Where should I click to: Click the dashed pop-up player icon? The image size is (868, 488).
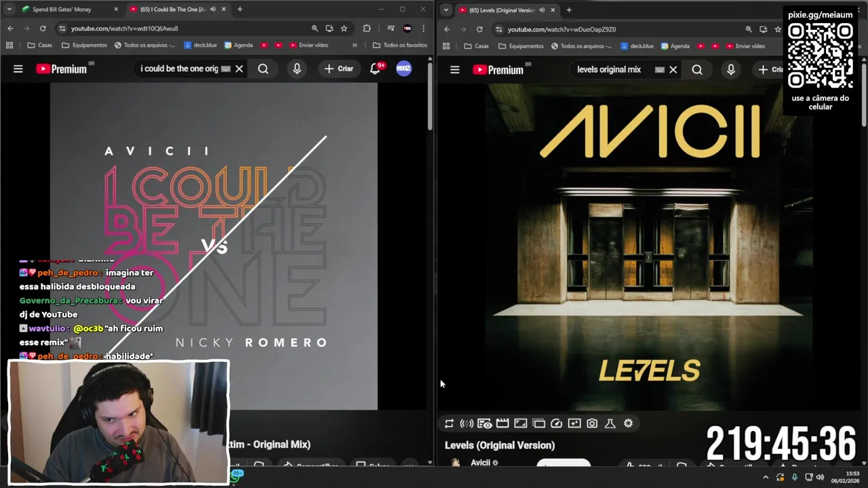[x=538, y=424]
